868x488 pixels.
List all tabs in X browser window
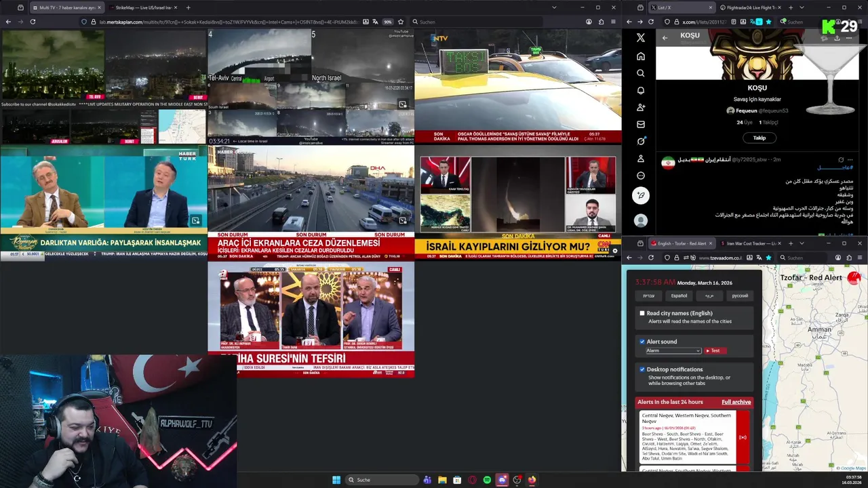point(802,7)
